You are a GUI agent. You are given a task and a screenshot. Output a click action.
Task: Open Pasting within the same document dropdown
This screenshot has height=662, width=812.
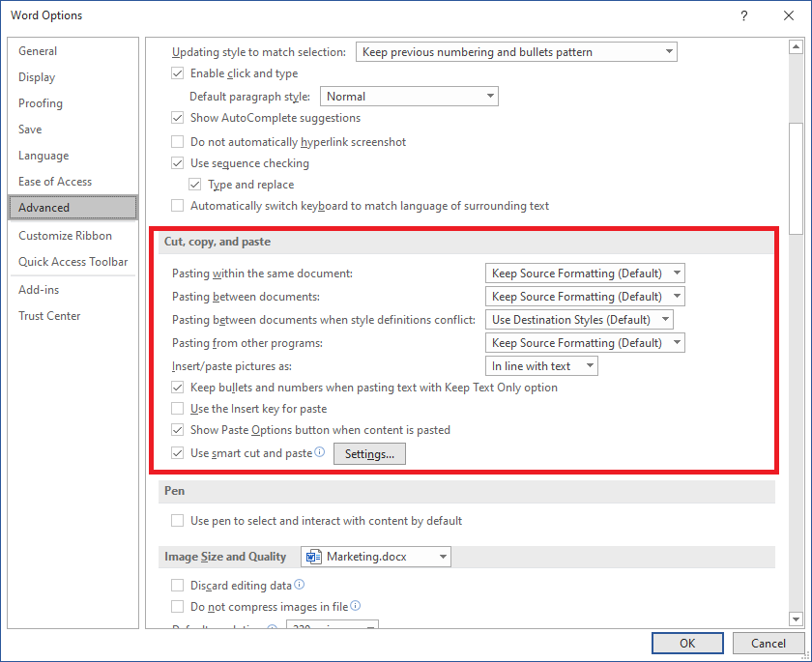click(585, 273)
